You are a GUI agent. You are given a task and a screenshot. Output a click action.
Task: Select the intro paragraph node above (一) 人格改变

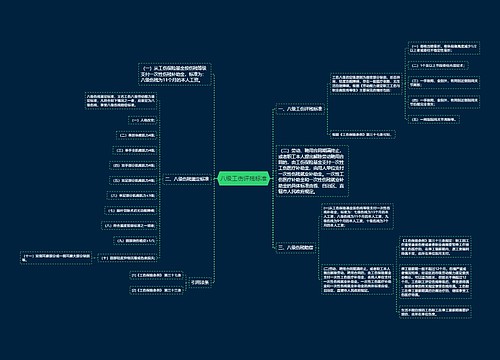point(121,101)
